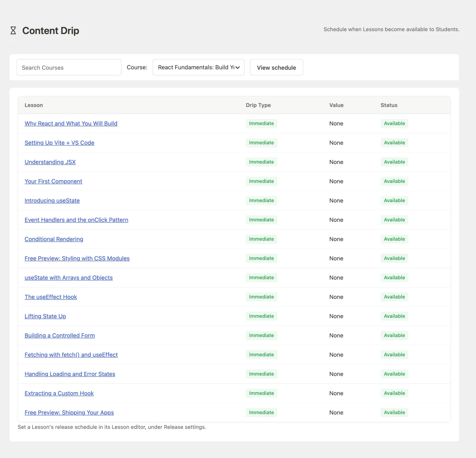This screenshot has width=476, height=458.
Task: Open the Course selection dropdown
Action: 198,67
